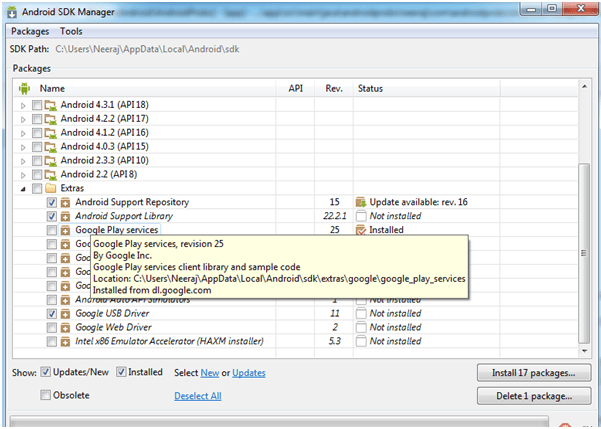Expand Android 2.2 (API 8) node
This screenshot has width=601, height=429.
click(23, 175)
